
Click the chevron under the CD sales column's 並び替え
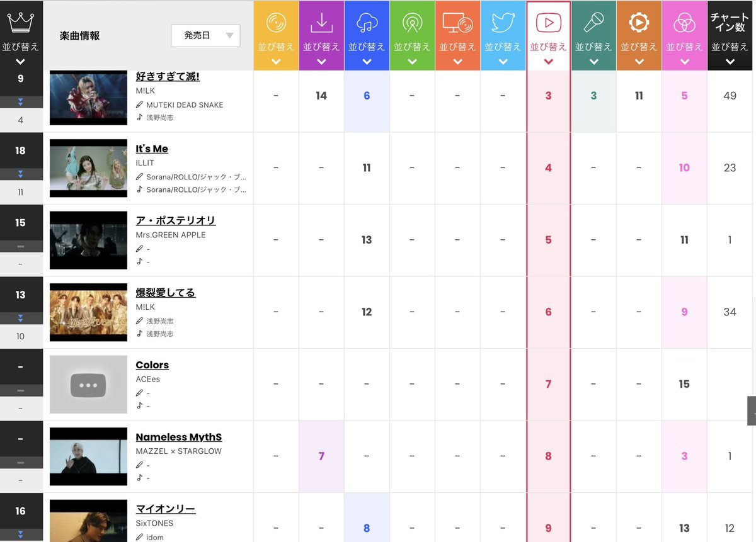pyautogui.click(x=276, y=62)
